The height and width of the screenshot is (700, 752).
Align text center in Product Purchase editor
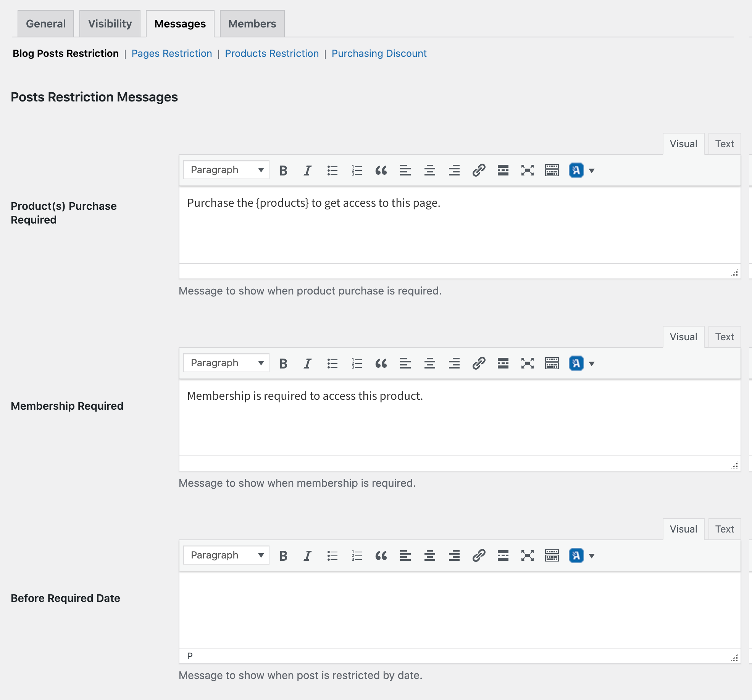[x=430, y=170]
